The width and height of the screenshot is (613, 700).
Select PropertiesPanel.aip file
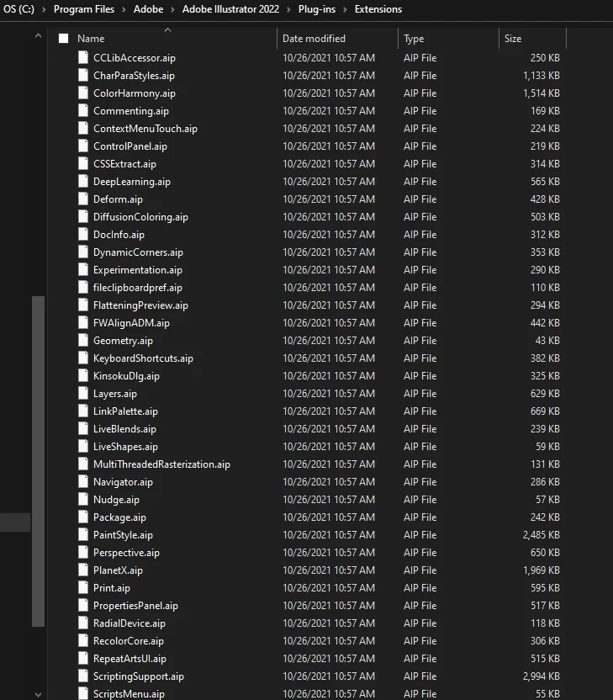tap(135, 606)
